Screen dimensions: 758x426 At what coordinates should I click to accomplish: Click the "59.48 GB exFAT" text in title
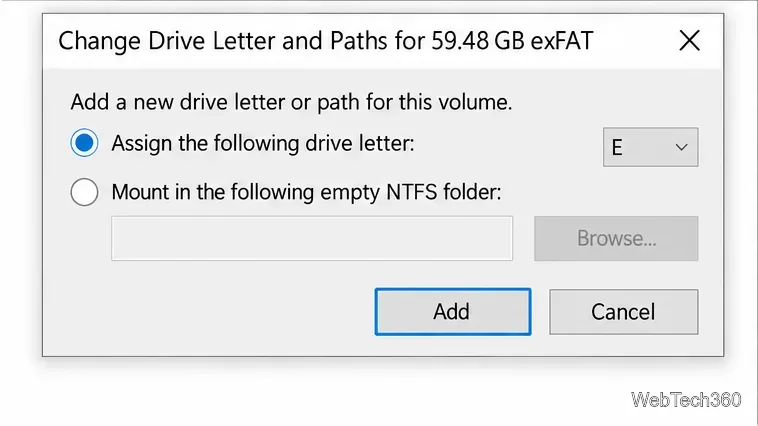(x=512, y=41)
